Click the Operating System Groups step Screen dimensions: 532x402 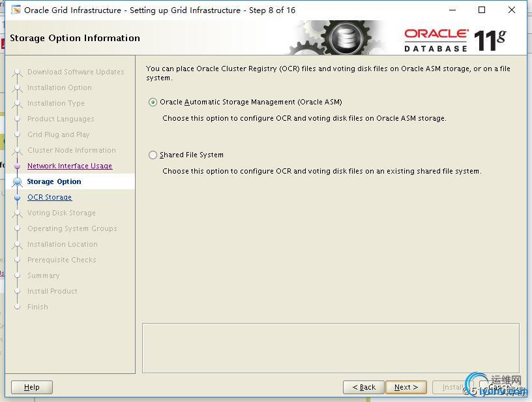point(72,228)
